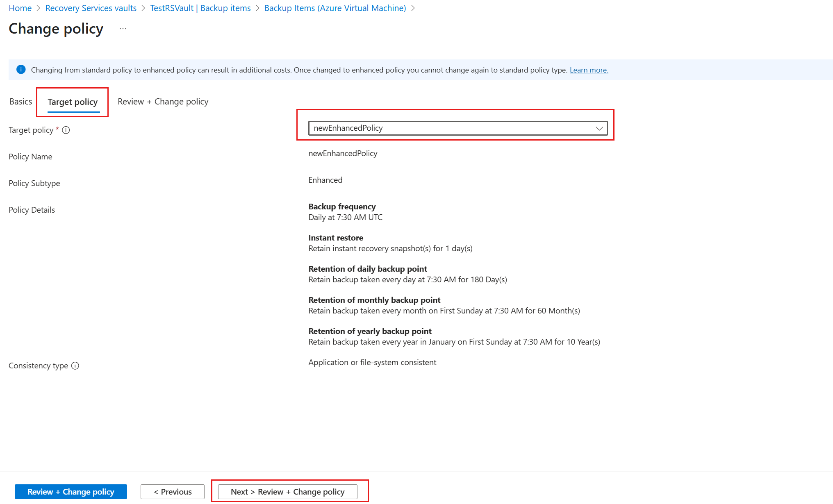Click the Retention of daily backup point heading

point(368,269)
